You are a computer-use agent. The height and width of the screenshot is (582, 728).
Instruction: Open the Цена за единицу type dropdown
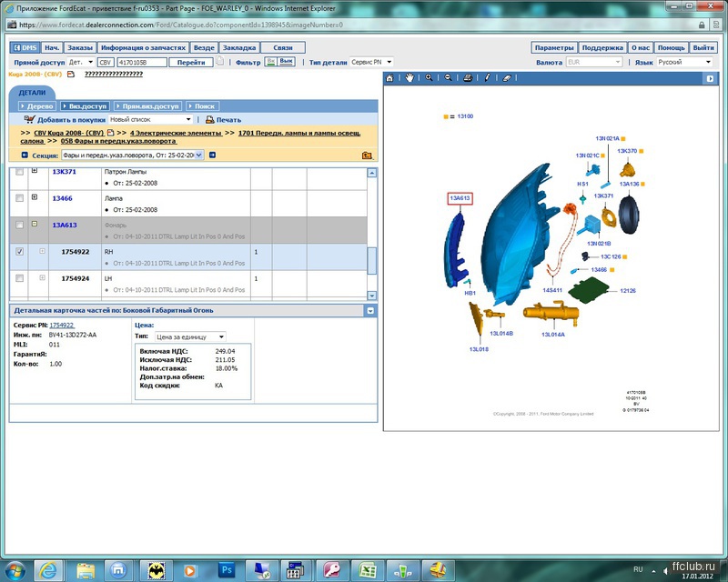point(190,337)
